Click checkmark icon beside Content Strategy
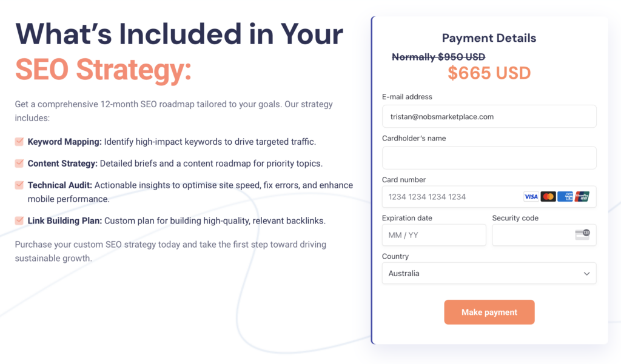621x364 pixels. 19,164
